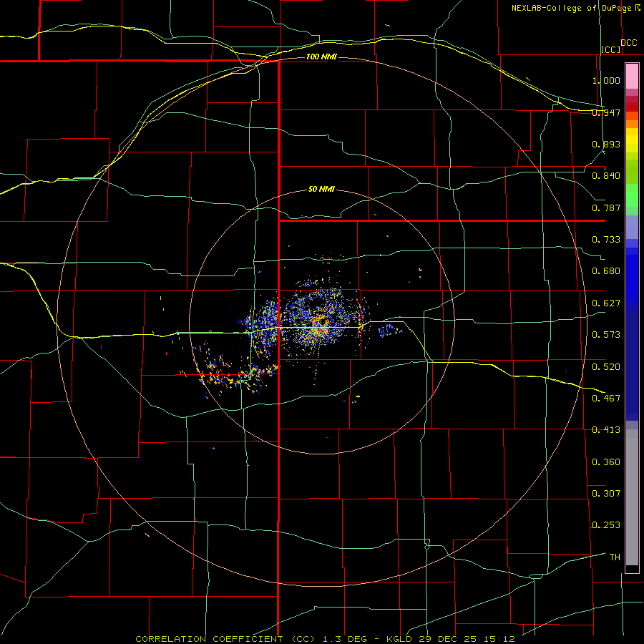This screenshot has height=644, width=644.
Task: Click the 0.520 scale value
Action: [x=606, y=367]
